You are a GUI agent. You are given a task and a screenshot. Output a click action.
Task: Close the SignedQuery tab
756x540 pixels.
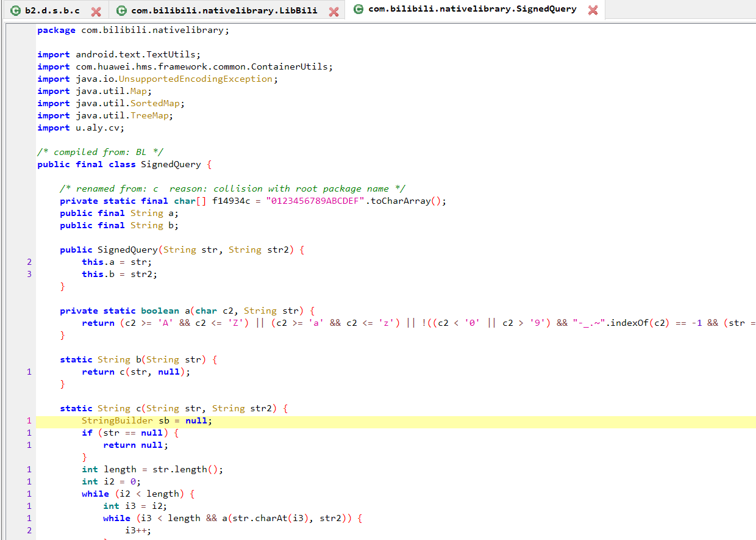593,10
